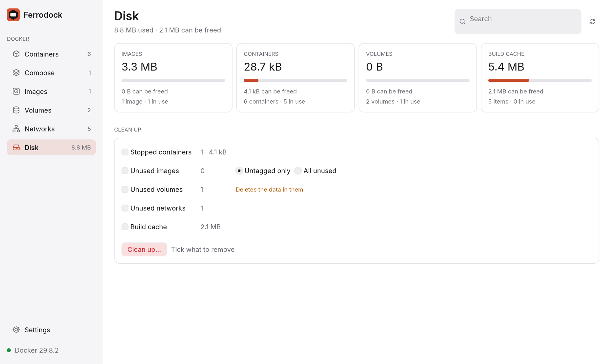The image size is (610, 364).
Task: Click the Images 3.3 MB card
Action: pyautogui.click(x=173, y=78)
